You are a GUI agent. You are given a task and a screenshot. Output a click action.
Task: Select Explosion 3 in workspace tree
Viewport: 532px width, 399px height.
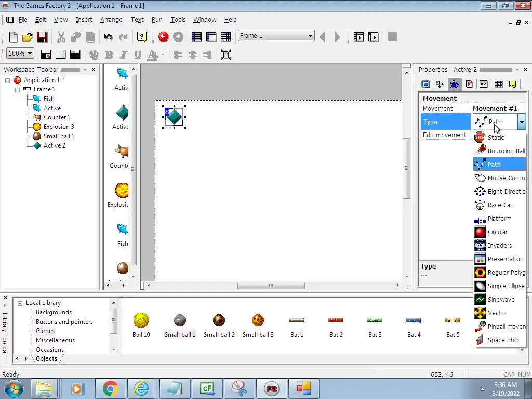point(59,127)
